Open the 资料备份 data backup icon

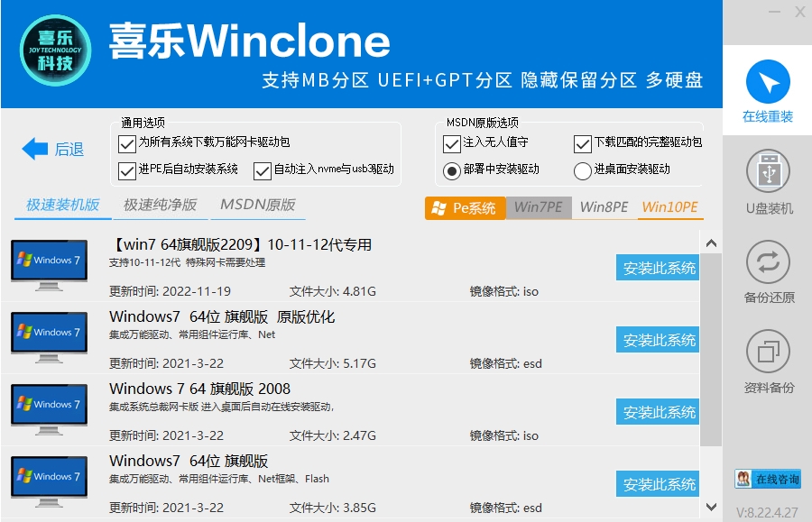click(768, 352)
